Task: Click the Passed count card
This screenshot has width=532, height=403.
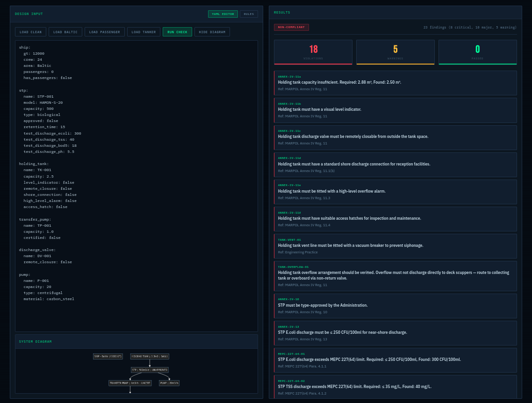Action: pos(477,52)
